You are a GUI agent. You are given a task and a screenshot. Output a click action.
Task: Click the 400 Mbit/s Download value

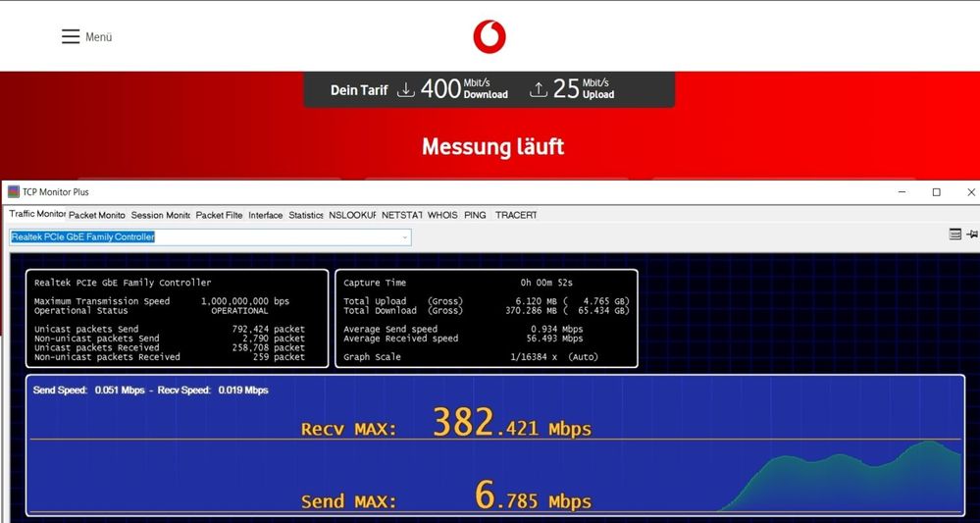pos(464,89)
